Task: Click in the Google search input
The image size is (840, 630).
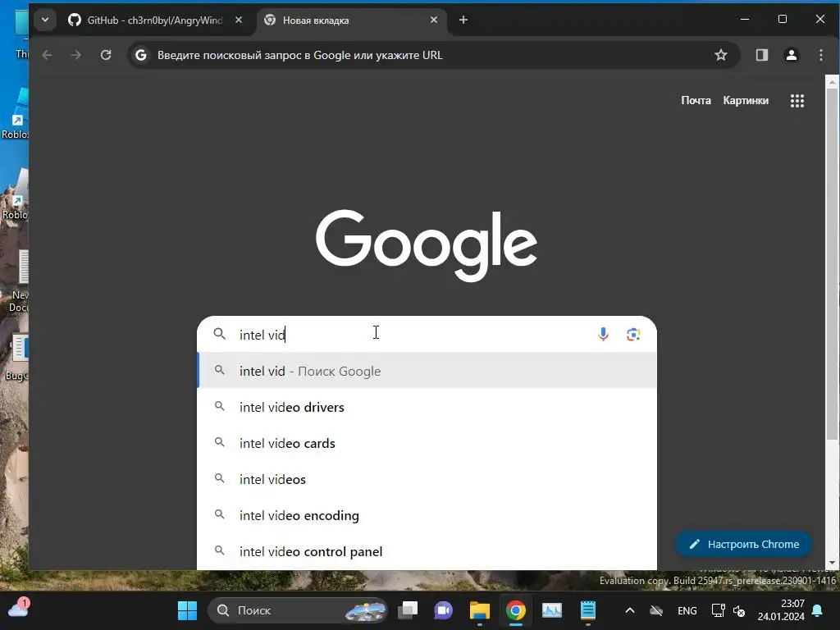Action: pos(413,335)
